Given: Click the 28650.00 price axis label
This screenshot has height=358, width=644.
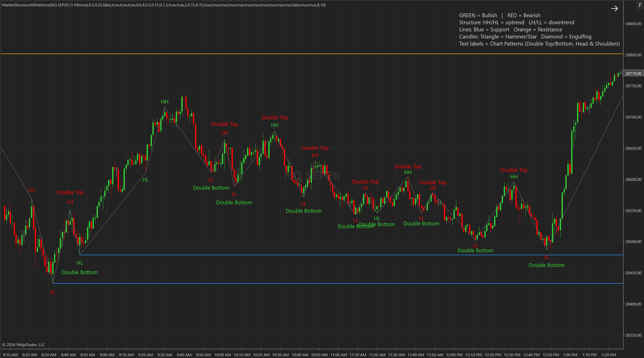Looking at the screenshot, I should (633, 148).
